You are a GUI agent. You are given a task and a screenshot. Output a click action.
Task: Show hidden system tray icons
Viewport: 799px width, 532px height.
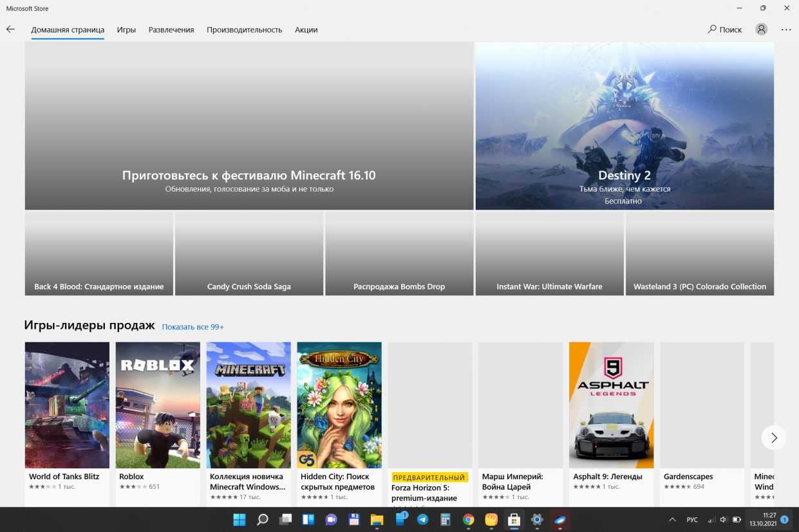point(672,520)
